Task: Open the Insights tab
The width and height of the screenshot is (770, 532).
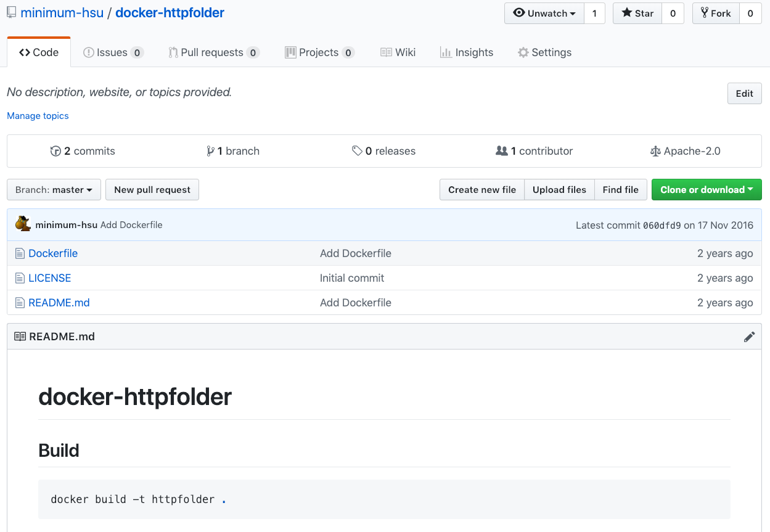Action: coord(467,52)
